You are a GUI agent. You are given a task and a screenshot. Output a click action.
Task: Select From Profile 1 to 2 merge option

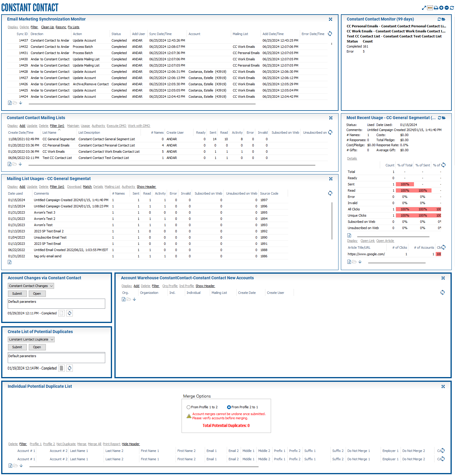(x=188, y=407)
